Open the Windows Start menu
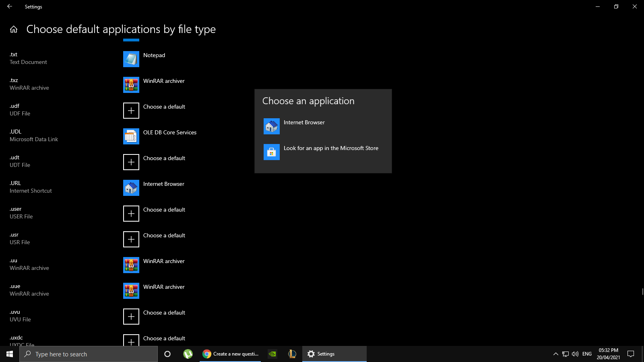Image resolution: width=644 pixels, height=362 pixels. click(x=10, y=354)
